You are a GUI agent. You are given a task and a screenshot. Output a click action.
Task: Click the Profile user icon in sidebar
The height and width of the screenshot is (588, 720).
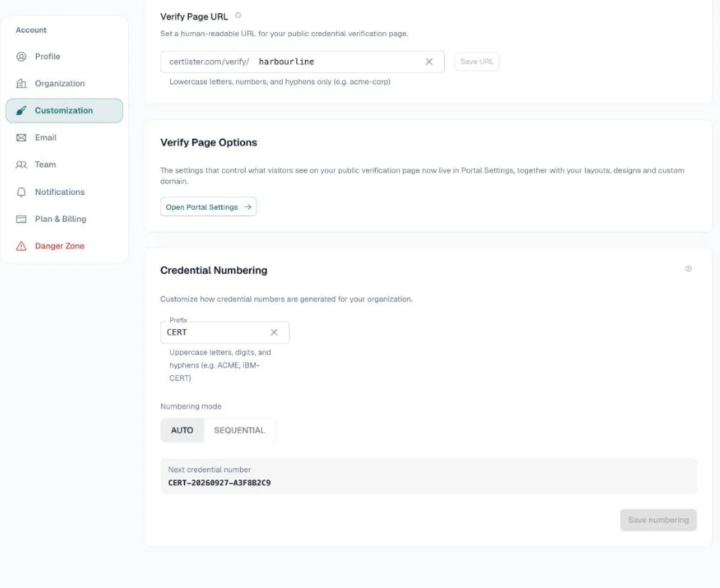21,56
